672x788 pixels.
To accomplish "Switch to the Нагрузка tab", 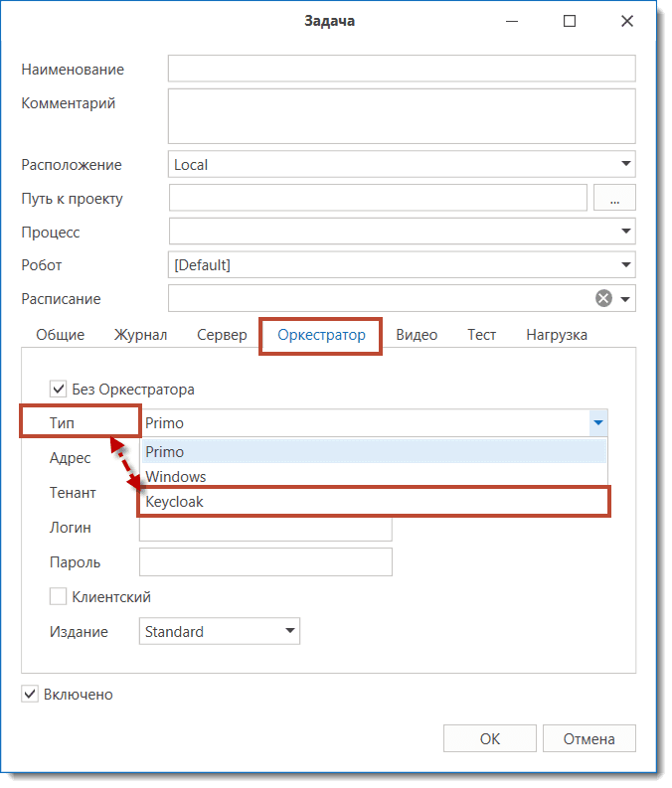I will coord(557,335).
